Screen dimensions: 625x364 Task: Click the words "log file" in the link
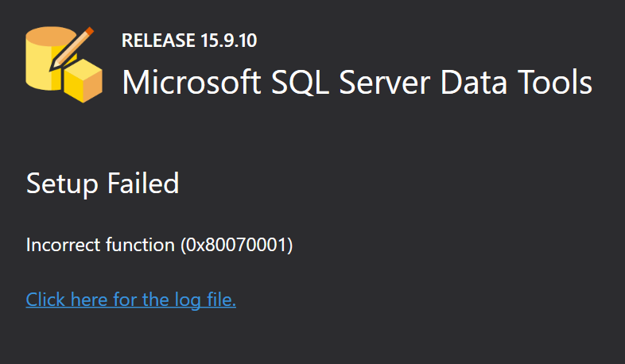pos(205,300)
